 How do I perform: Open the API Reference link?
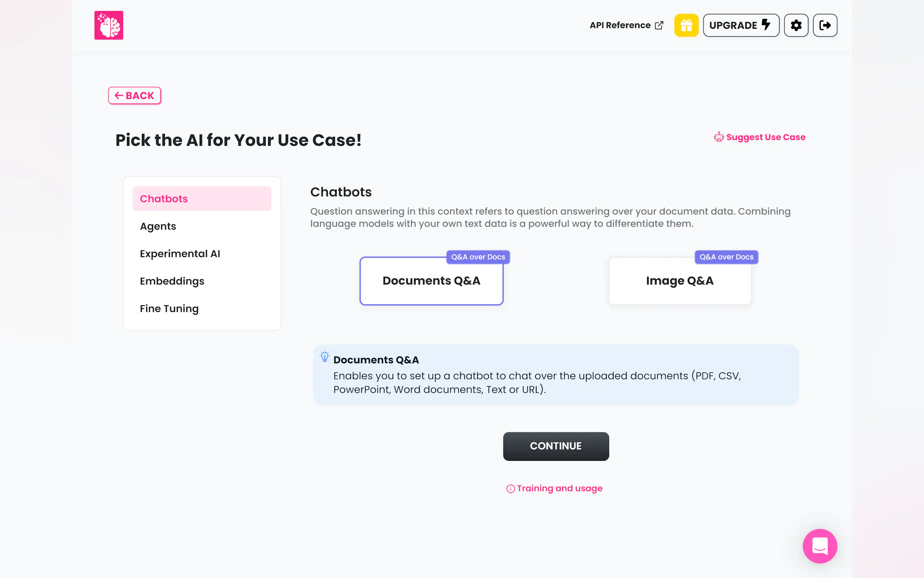click(x=626, y=25)
